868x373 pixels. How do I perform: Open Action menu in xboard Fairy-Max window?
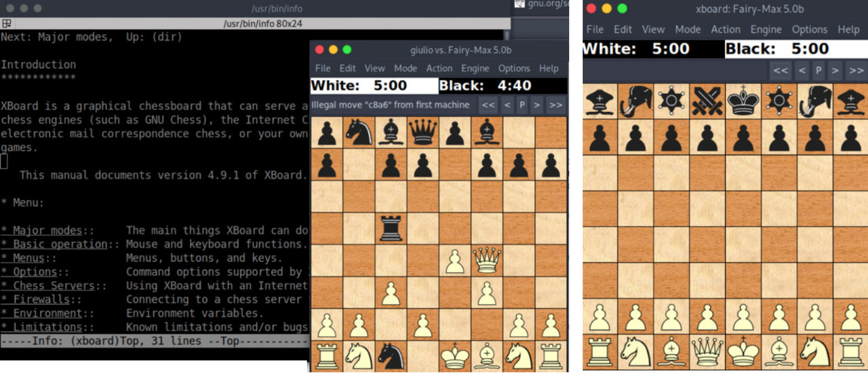click(726, 29)
